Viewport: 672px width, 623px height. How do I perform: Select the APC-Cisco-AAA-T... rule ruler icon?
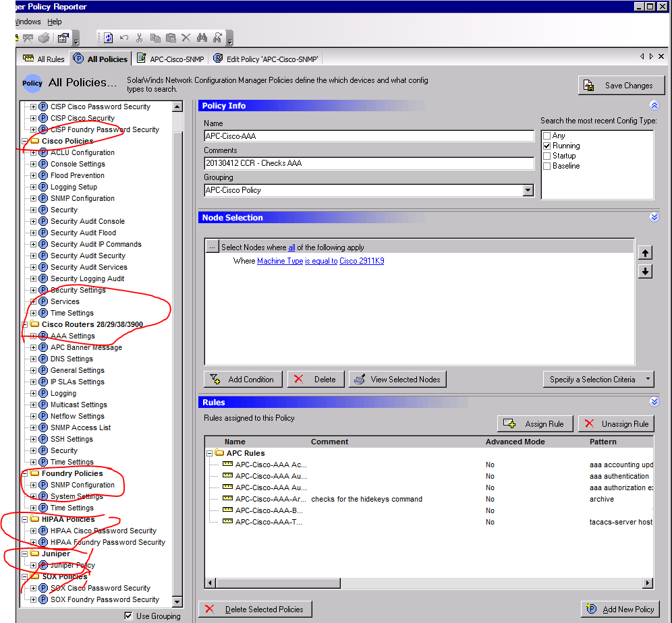point(227,521)
